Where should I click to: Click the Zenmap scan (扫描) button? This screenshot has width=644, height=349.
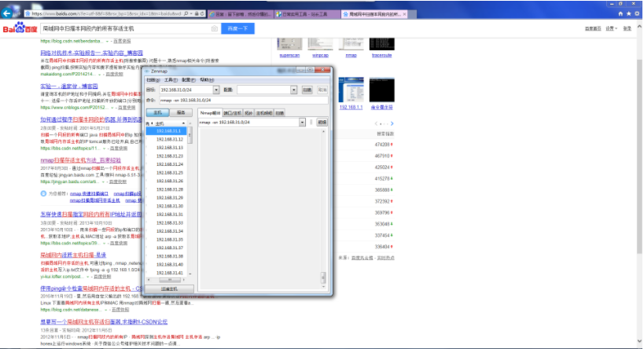point(307,90)
